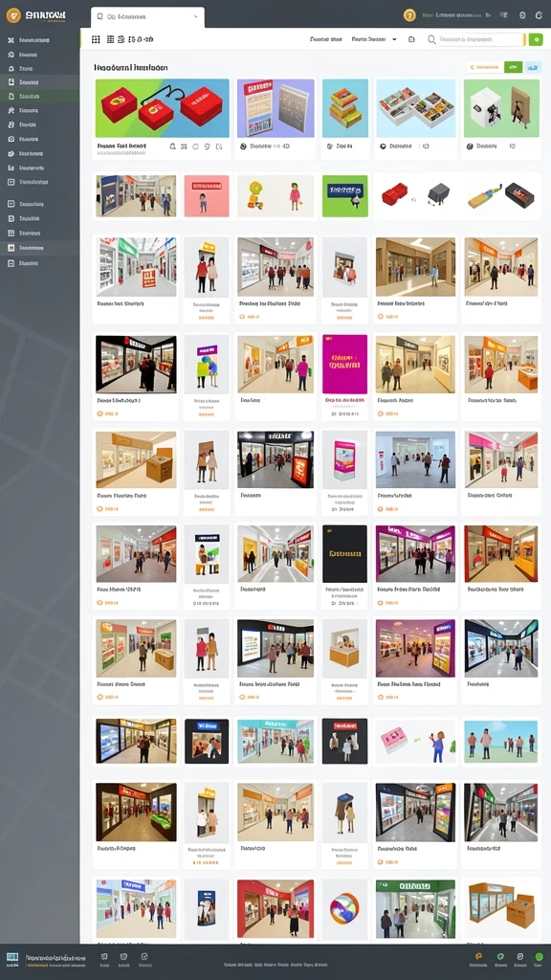Open the orange round profile avatar in header
The height and width of the screenshot is (980, 551).
tap(409, 15)
